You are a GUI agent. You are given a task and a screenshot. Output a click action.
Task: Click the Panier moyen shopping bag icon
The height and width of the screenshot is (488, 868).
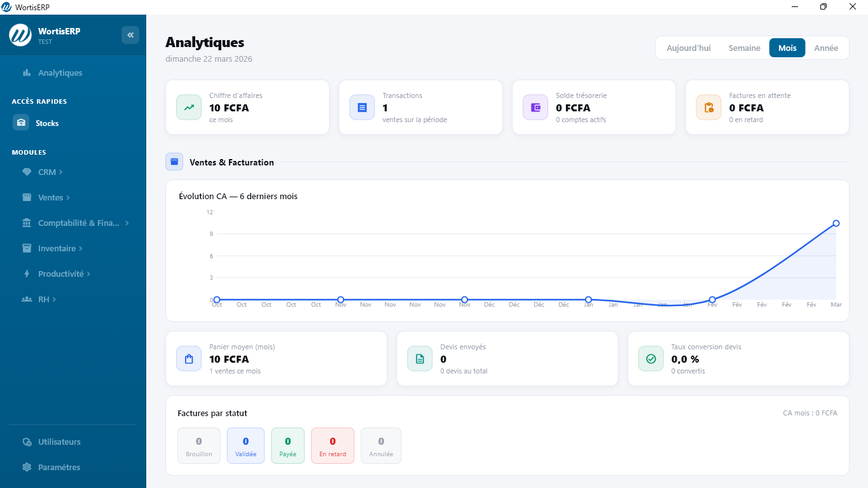(x=189, y=359)
